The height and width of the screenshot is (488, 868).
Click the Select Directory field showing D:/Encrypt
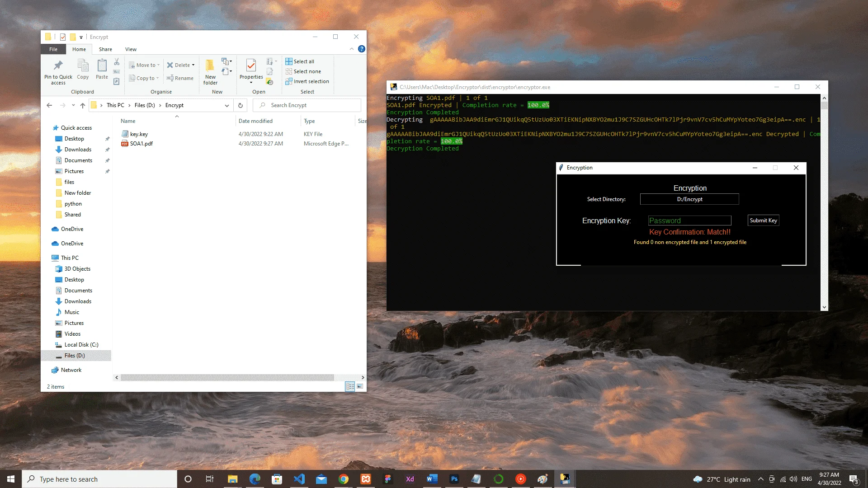pos(689,199)
